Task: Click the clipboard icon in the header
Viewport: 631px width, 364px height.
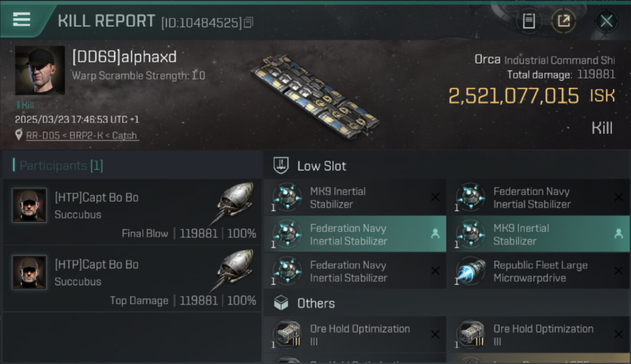Action: click(x=529, y=21)
